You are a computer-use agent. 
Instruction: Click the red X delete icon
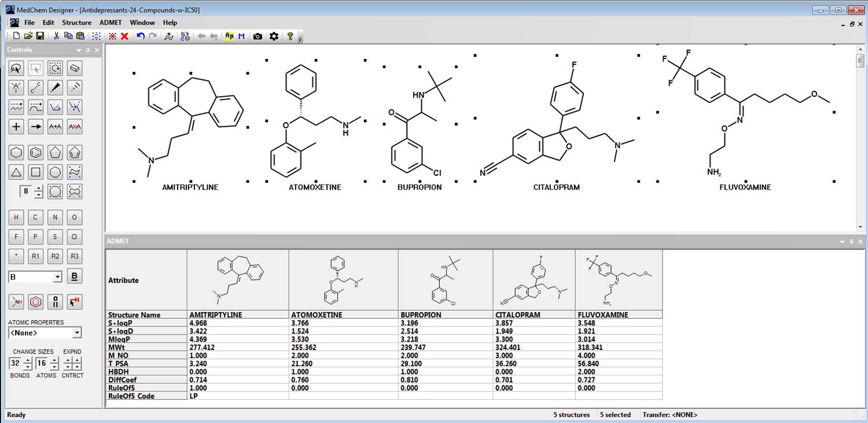pos(124,36)
